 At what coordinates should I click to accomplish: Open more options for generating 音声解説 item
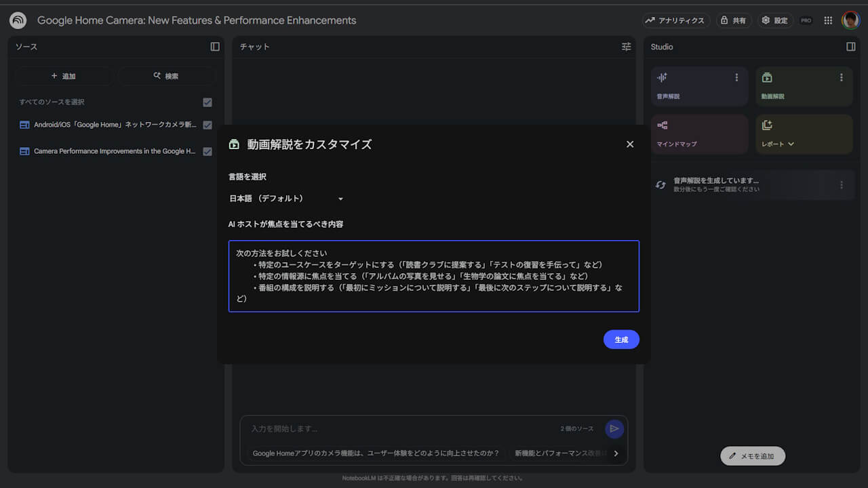pyautogui.click(x=842, y=185)
